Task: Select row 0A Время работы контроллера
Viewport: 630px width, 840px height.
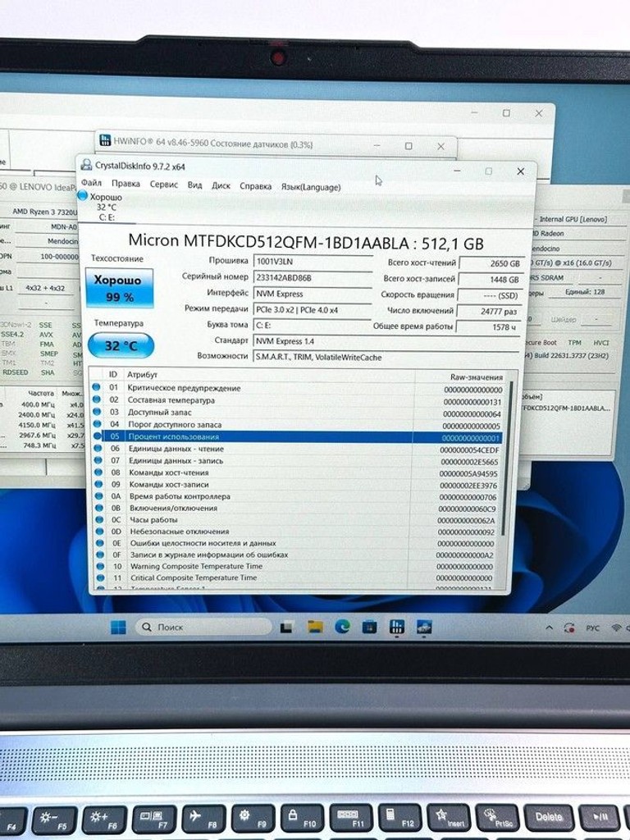Action: point(298,496)
